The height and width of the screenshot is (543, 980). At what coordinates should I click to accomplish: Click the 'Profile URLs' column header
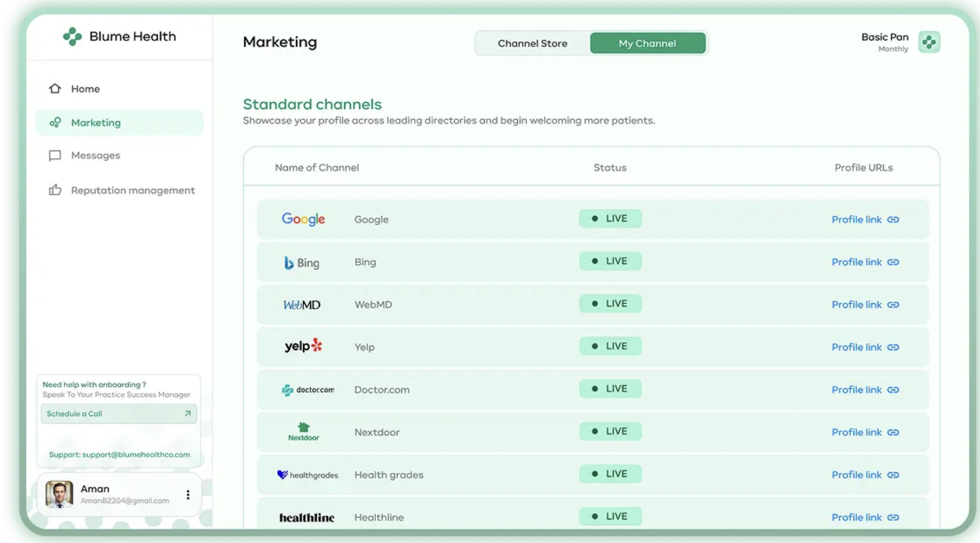(x=863, y=168)
